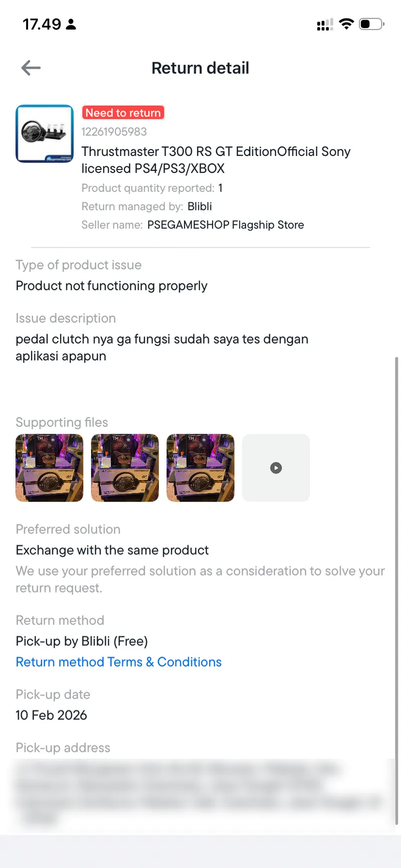This screenshot has width=401, height=868.
Task: Tap the battery indicator icon
Action: point(371,24)
